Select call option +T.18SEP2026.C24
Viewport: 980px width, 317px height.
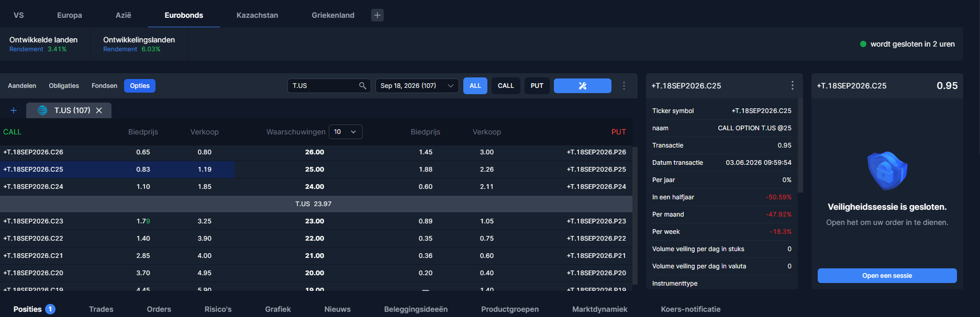(x=33, y=187)
